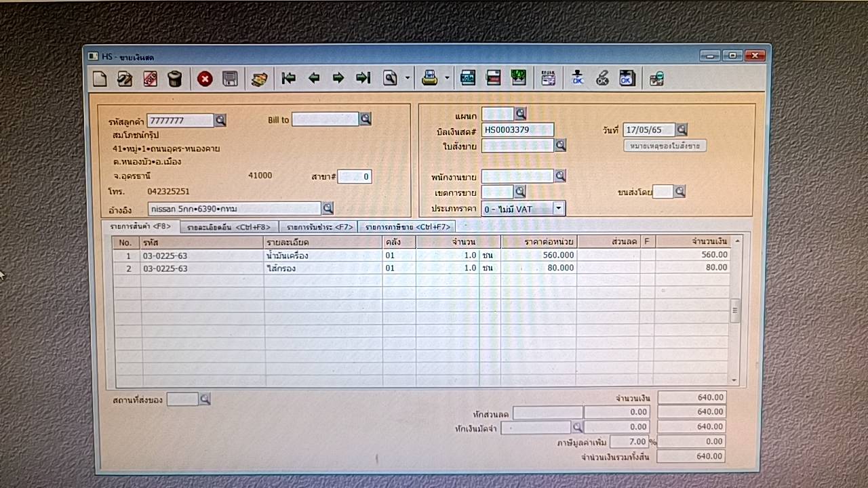The height and width of the screenshot is (488, 868).
Task: Select the ไส้กรอง description cell
Action: [x=323, y=268]
